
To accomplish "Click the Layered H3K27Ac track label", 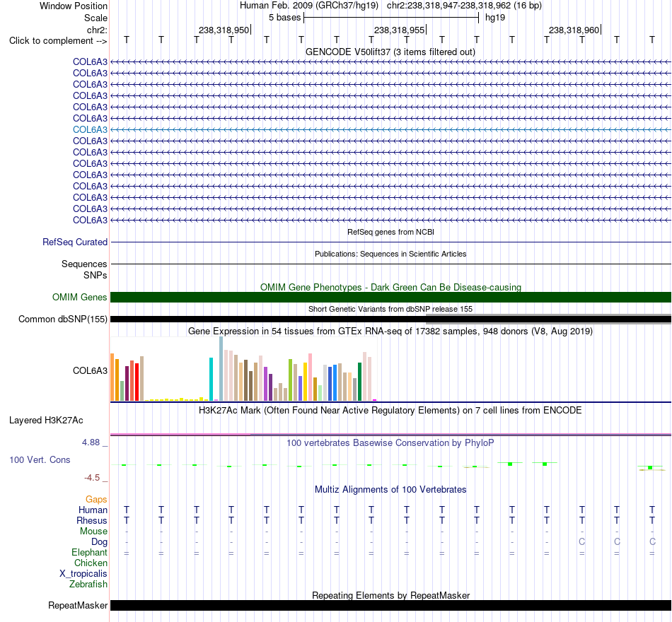I will tap(46, 421).
